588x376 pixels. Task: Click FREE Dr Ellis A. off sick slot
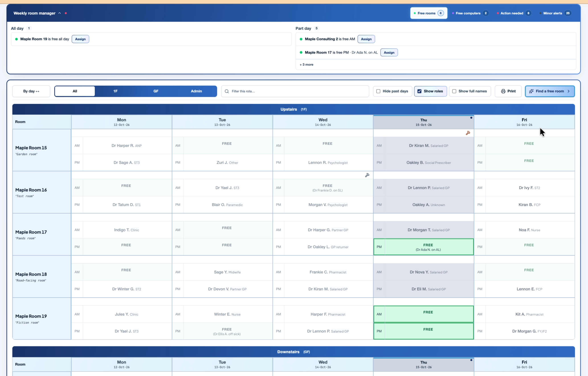tap(227, 331)
